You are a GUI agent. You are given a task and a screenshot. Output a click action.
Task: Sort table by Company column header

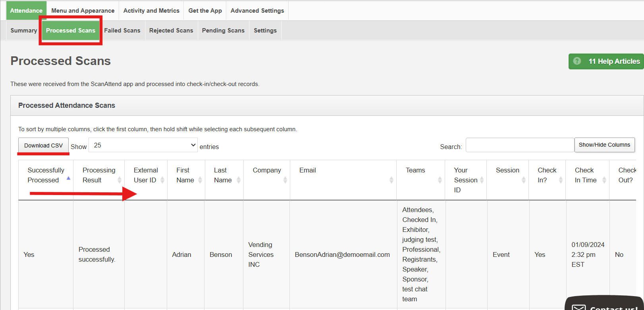(266, 170)
